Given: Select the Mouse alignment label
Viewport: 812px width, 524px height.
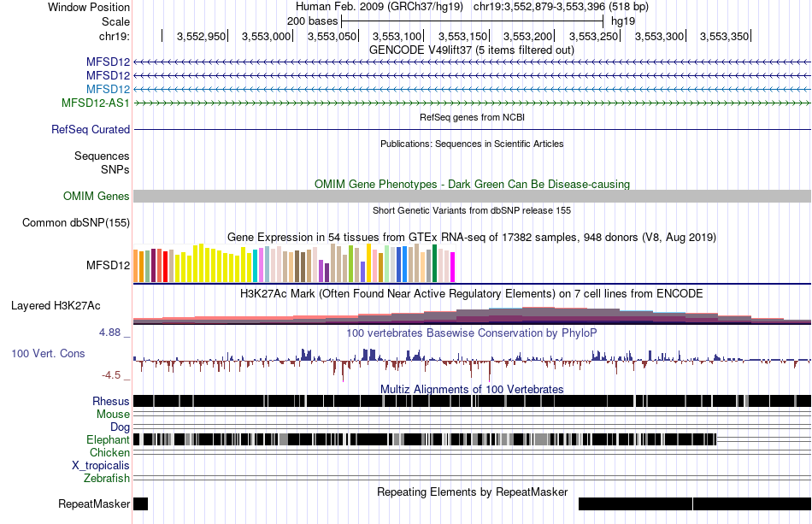Looking at the screenshot, I should tap(113, 415).
